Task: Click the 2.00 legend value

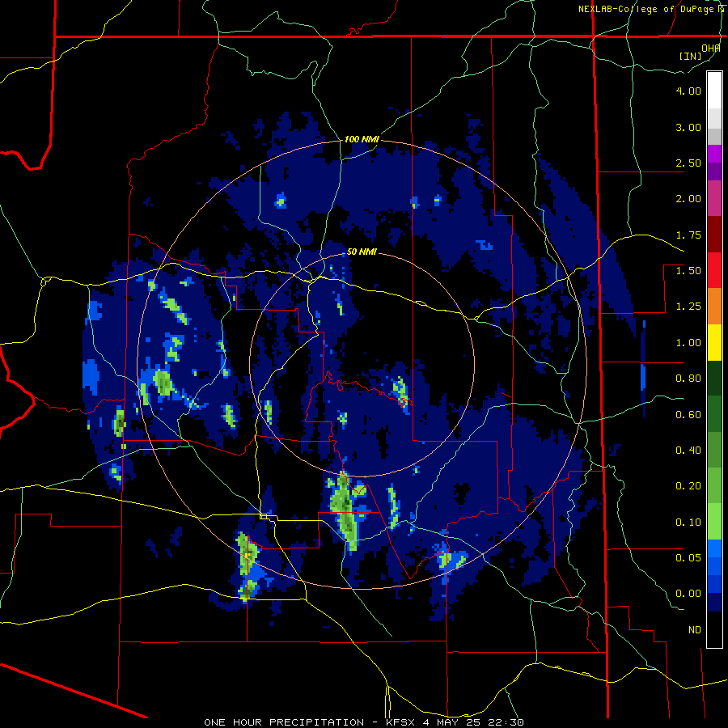Action: (x=688, y=199)
